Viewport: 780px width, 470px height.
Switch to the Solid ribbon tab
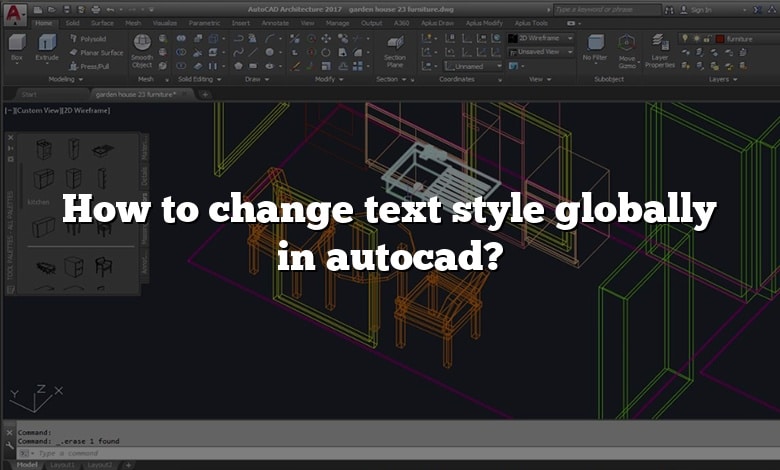tap(72, 23)
